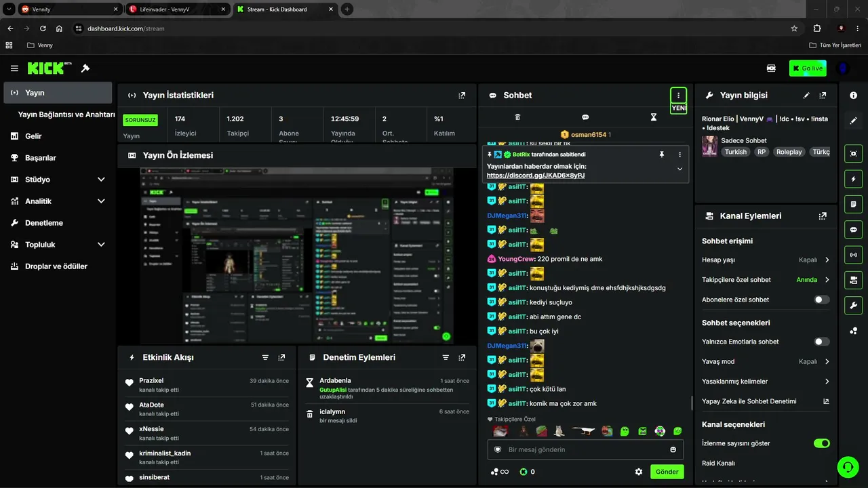Filter the Etkinlik Akışı list
This screenshot has height=488, width=868.
265,357
